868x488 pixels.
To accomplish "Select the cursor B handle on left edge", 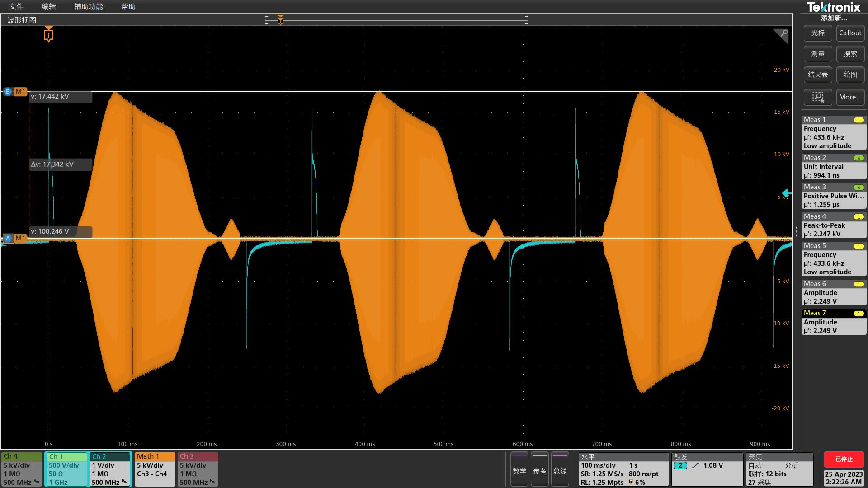I will point(8,92).
